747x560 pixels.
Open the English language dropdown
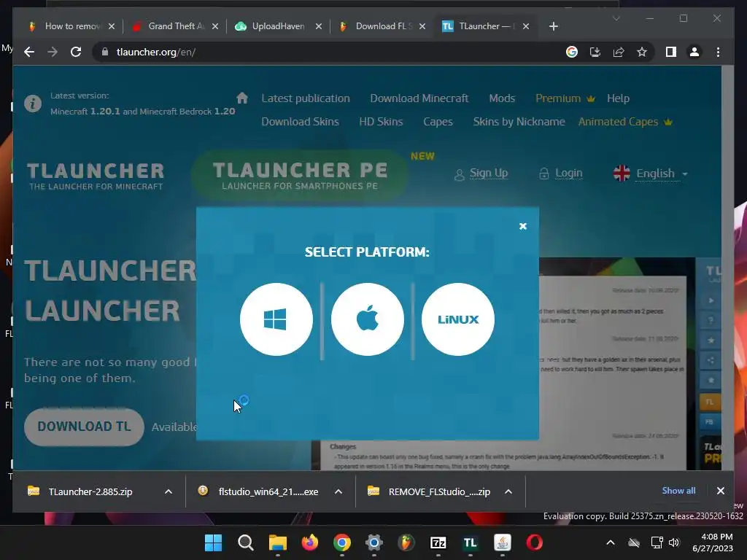[651, 174]
